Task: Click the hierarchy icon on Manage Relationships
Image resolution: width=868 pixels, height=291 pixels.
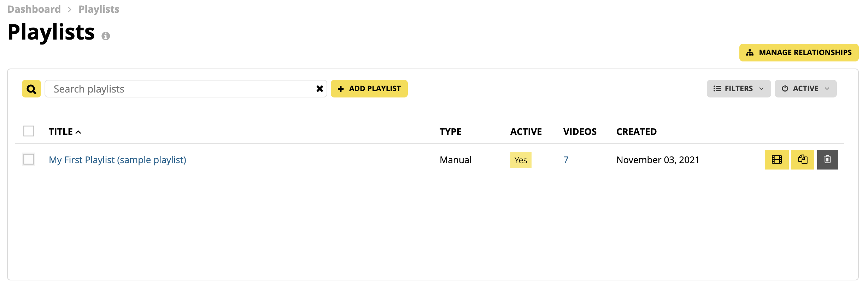Action: (750, 53)
